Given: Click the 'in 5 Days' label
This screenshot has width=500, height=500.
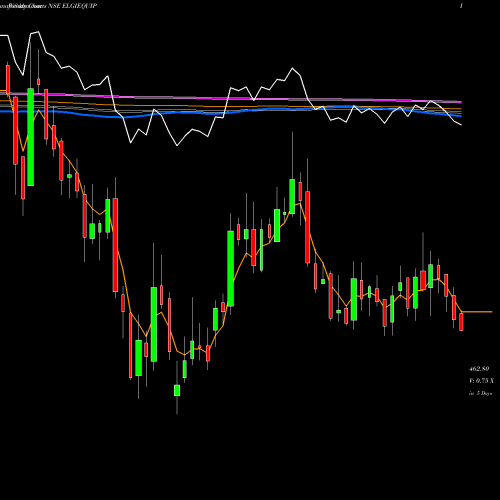Looking at the screenshot, I should (x=480, y=393).
